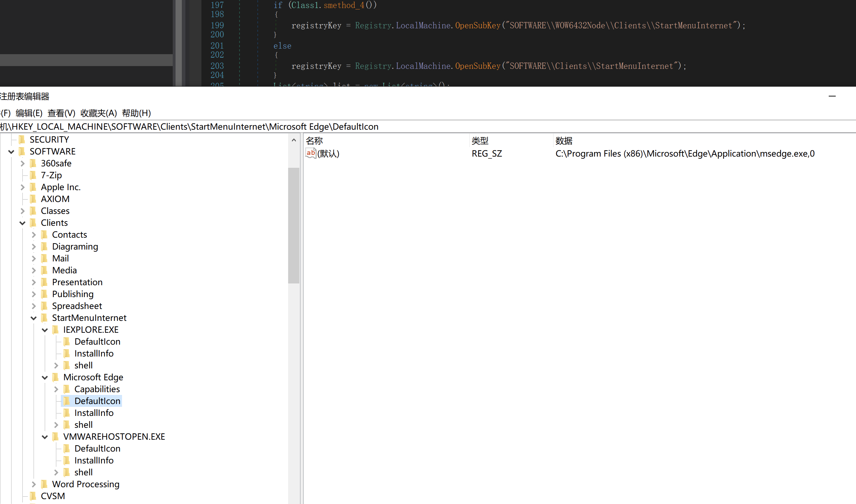856x504 pixels.
Task: Collapse the StartMenuInternet node
Action: click(x=34, y=318)
